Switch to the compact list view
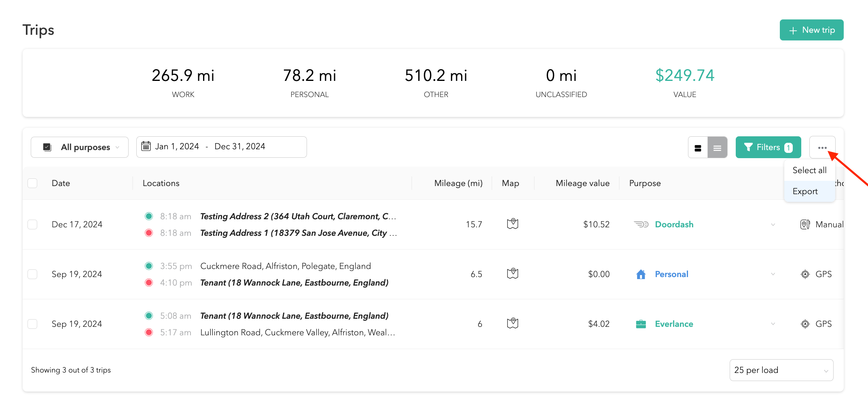Image resolution: width=868 pixels, height=415 pixels. (717, 148)
